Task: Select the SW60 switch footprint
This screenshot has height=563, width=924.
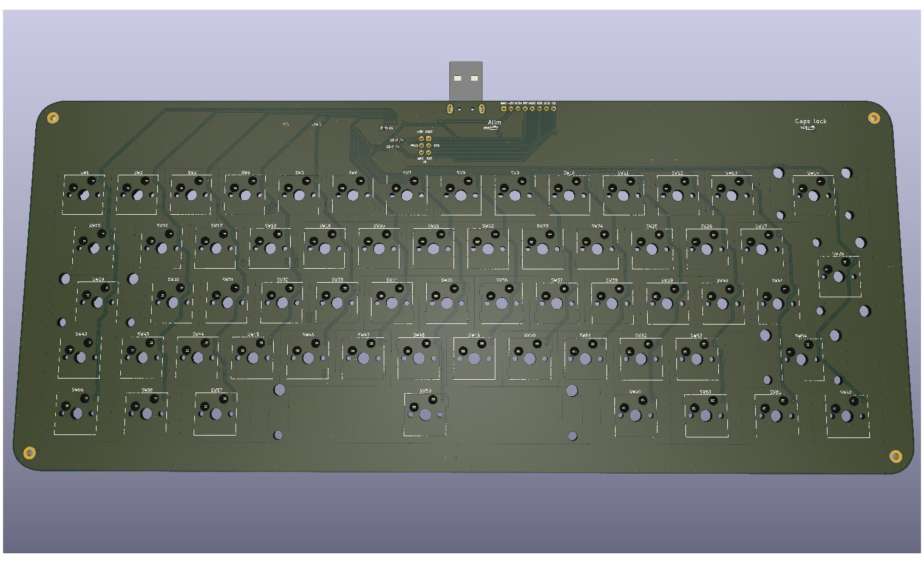Action: (706, 415)
